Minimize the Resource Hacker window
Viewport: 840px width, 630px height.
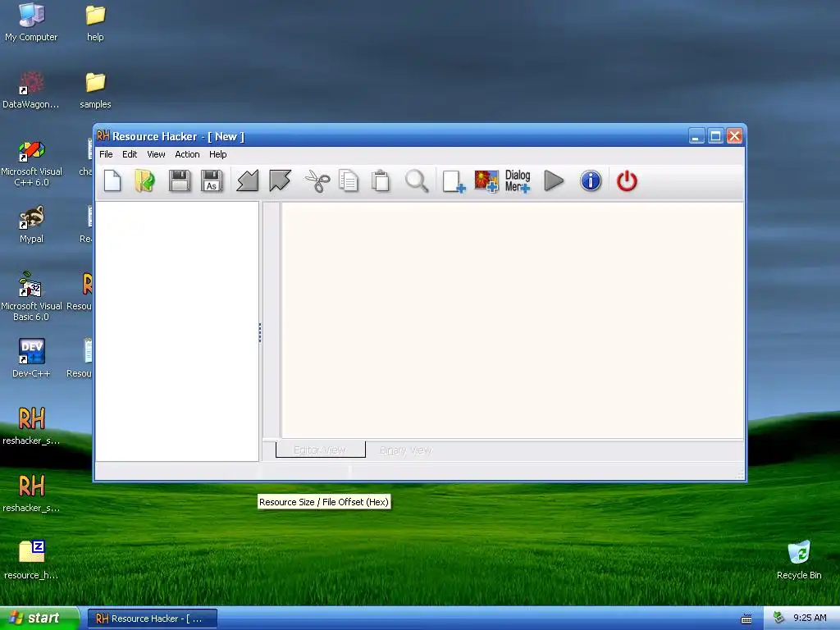pos(696,136)
